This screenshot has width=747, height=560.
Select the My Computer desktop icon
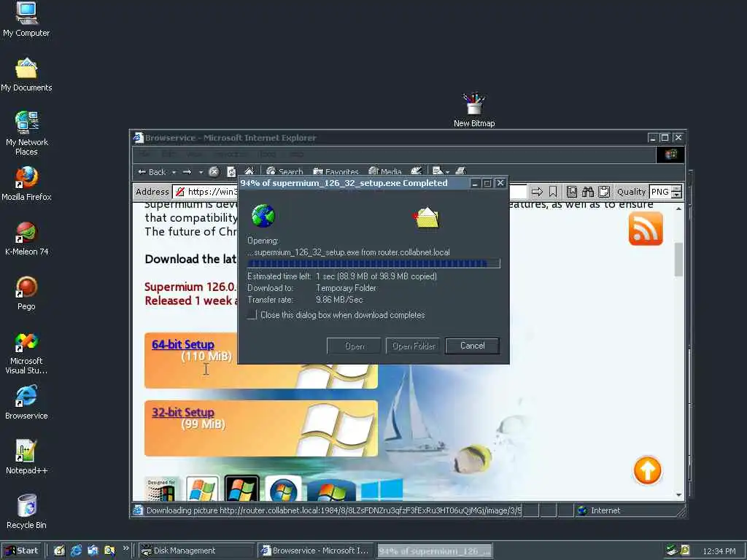(x=26, y=20)
